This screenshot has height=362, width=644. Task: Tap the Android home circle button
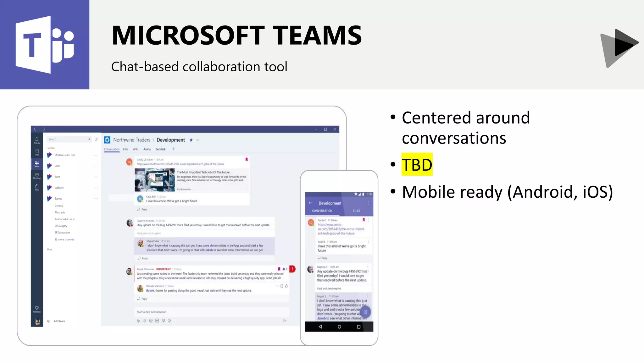(x=339, y=327)
